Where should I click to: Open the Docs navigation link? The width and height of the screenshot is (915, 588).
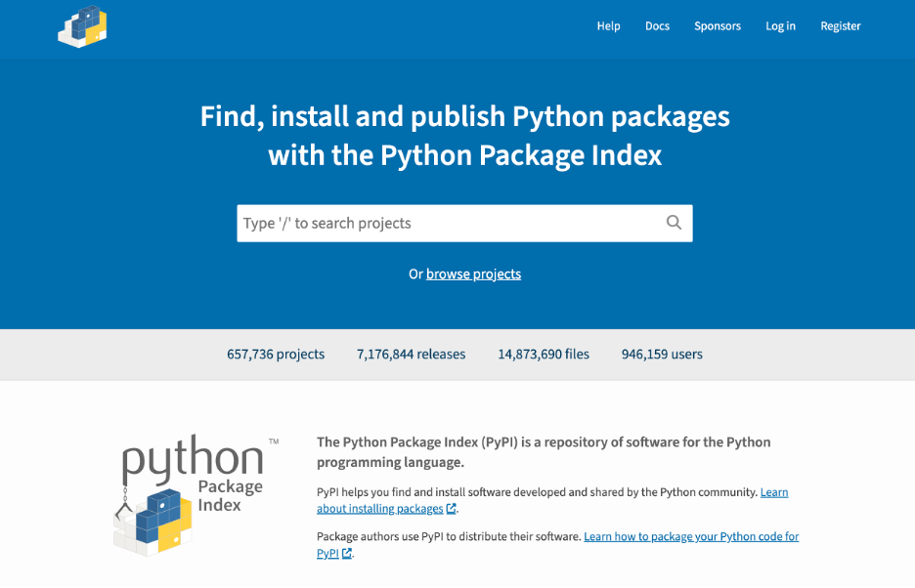coord(657,26)
